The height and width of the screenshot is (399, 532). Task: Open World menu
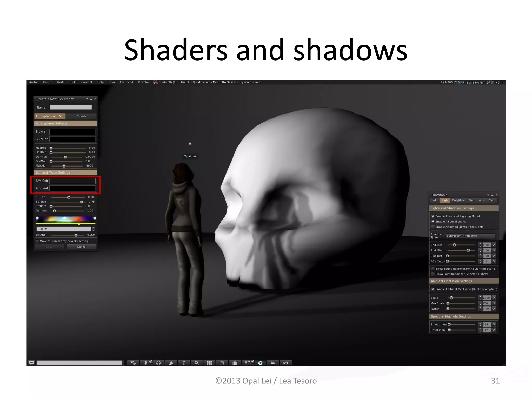[61, 82]
